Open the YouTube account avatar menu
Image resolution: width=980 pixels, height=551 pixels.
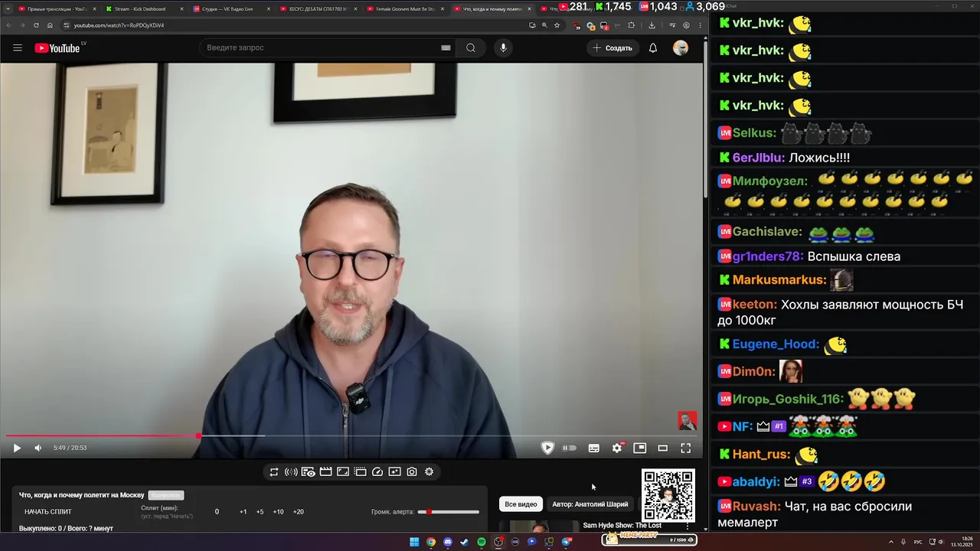click(x=681, y=47)
